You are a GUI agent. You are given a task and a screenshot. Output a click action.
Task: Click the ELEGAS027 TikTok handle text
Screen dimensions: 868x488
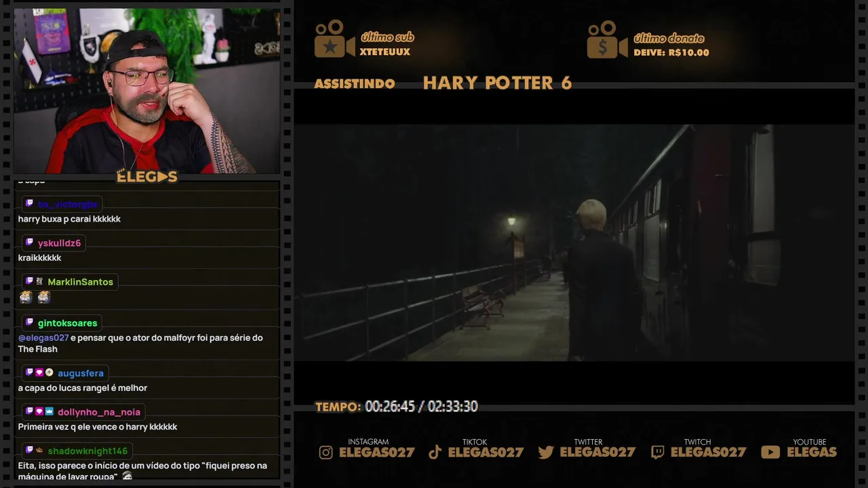pyautogui.click(x=486, y=452)
